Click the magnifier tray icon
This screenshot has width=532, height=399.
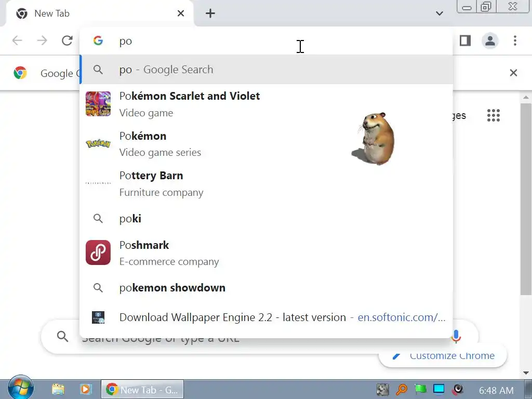[x=402, y=390]
